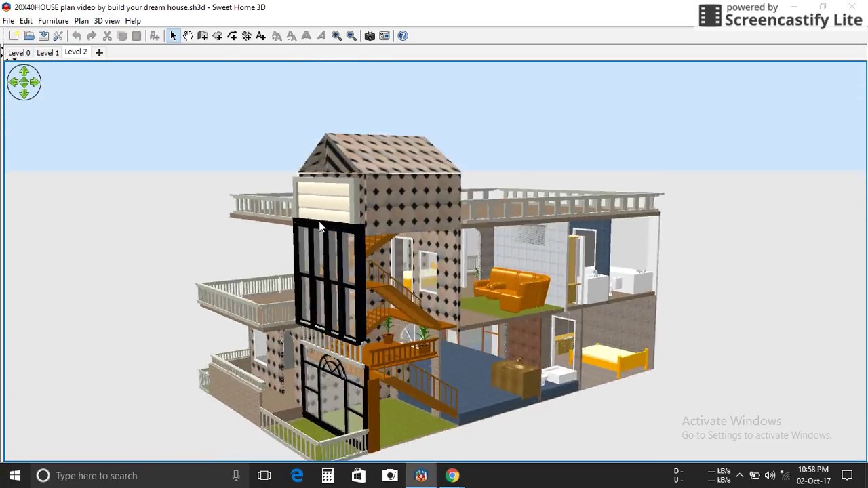Click the Redo arrow icon
868x488 pixels.
click(x=92, y=35)
